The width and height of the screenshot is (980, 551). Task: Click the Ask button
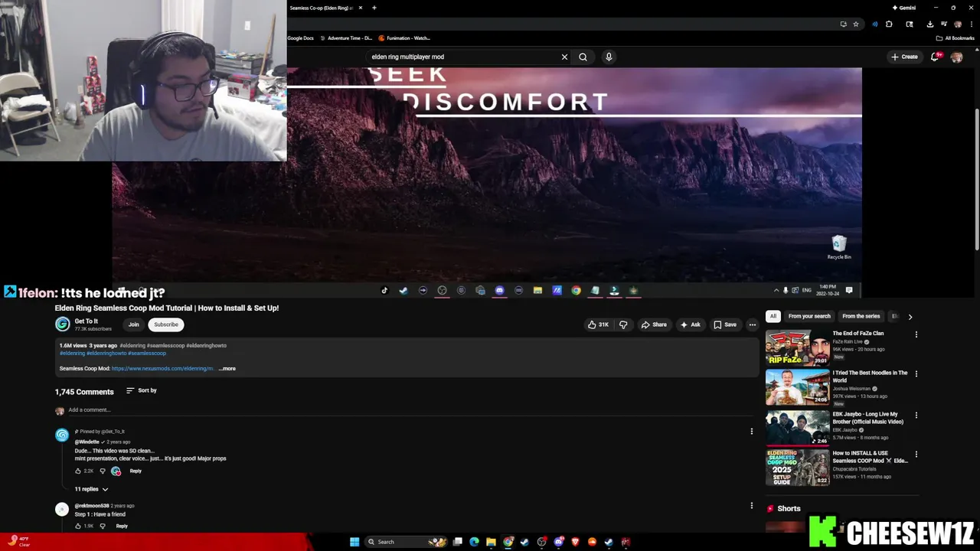(690, 324)
